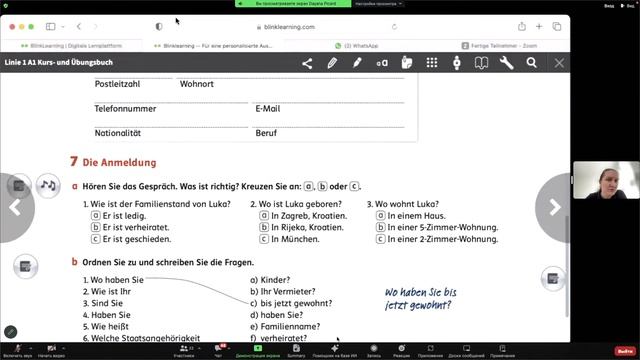Click the privacy shield icon in Safari
The height and width of the screenshot is (360, 640).
click(159, 27)
